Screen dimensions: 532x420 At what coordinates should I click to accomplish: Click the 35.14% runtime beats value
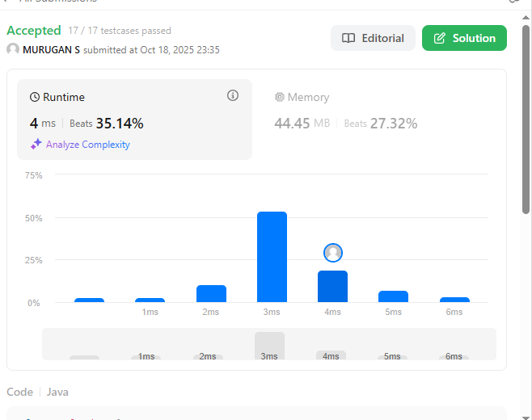click(x=120, y=124)
